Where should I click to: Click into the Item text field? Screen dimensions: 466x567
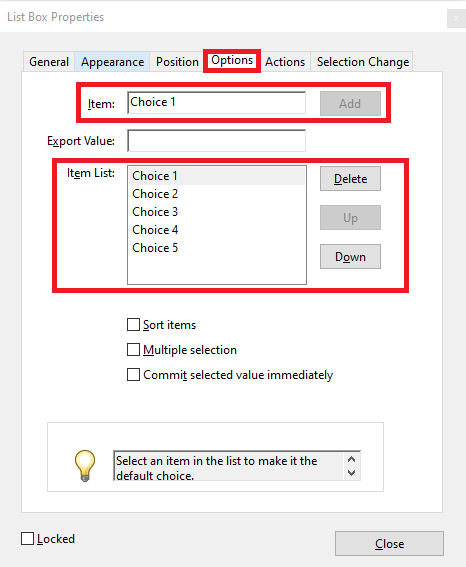tap(217, 103)
